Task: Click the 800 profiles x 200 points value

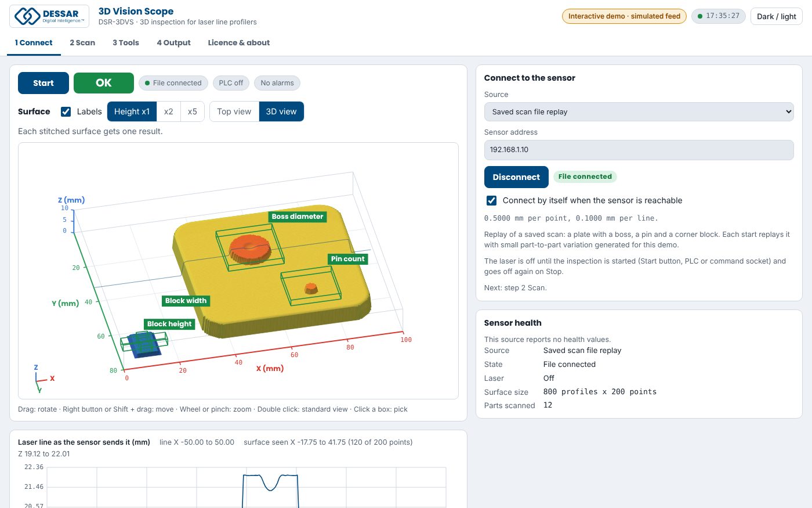Action: point(600,392)
